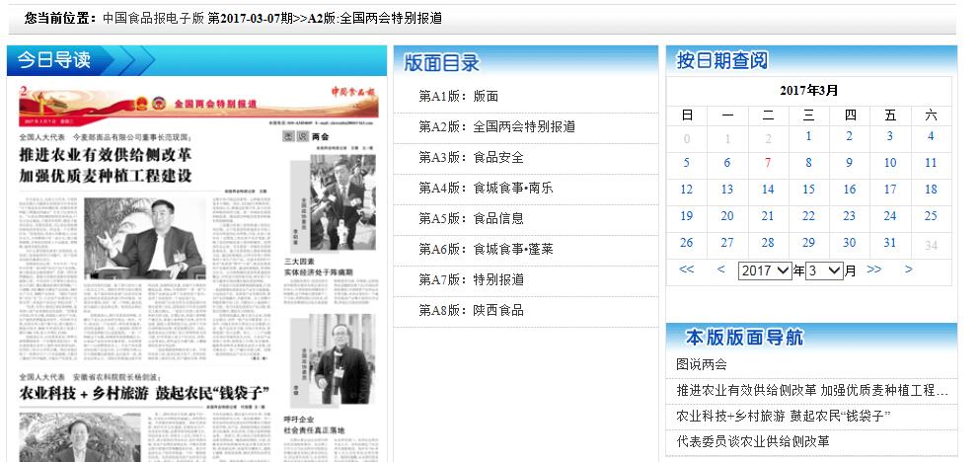Select calendar date 30
The width and height of the screenshot is (980, 462).
850,243
